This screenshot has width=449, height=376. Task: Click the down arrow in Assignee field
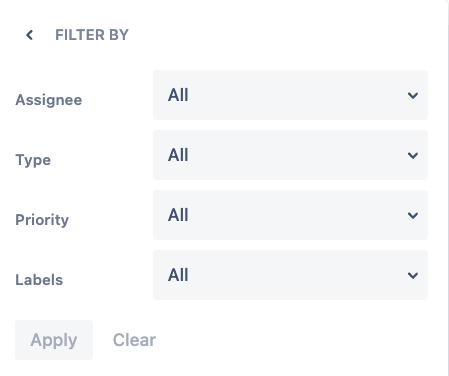pos(413,96)
